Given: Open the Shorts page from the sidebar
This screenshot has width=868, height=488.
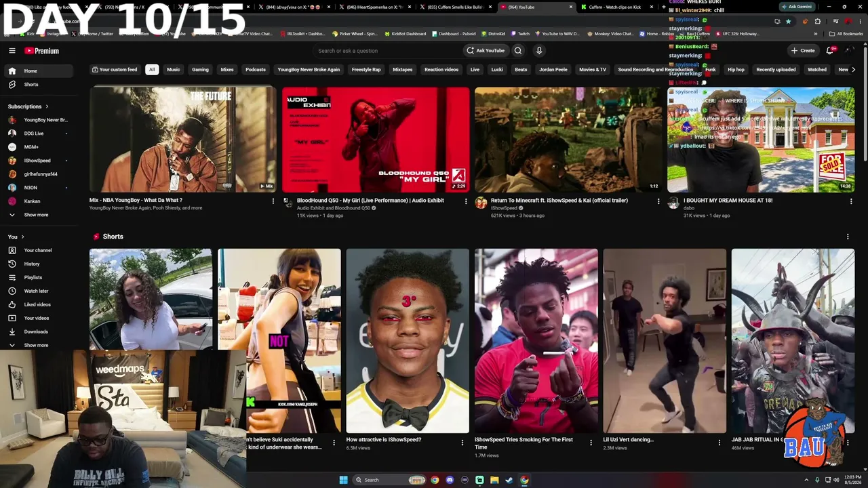Looking at the screenshot, I should click(39, 85).
